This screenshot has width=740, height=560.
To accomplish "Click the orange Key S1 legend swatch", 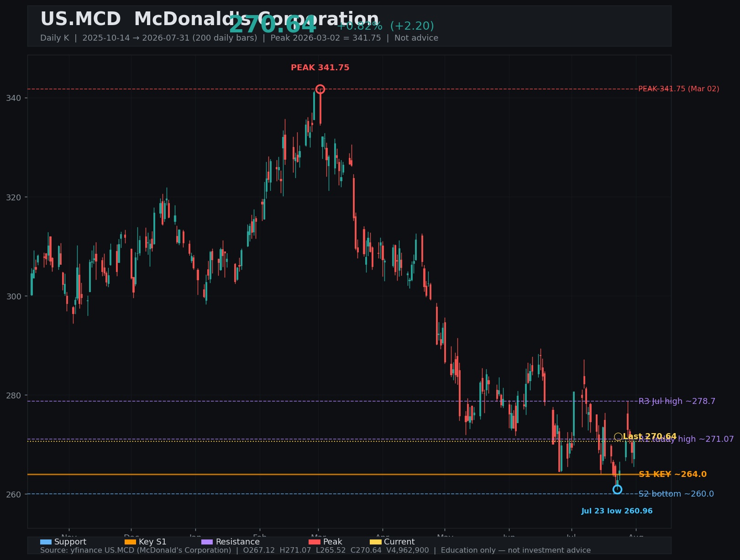I will click(x=130, y=542).
